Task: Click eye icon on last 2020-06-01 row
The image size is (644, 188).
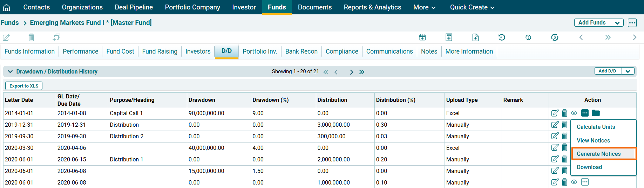Action: pos(574,182)
